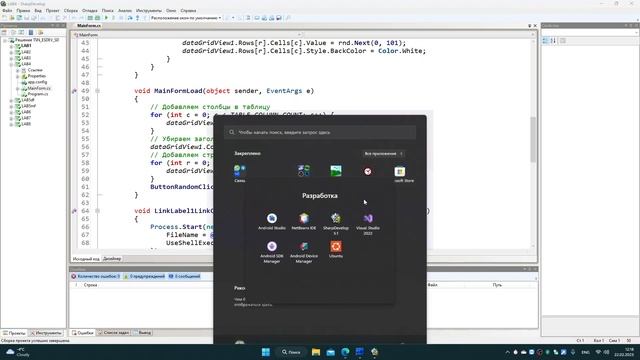Open Android Device Manager
This screenshot has height=360, width=640.
click(304, 252)
